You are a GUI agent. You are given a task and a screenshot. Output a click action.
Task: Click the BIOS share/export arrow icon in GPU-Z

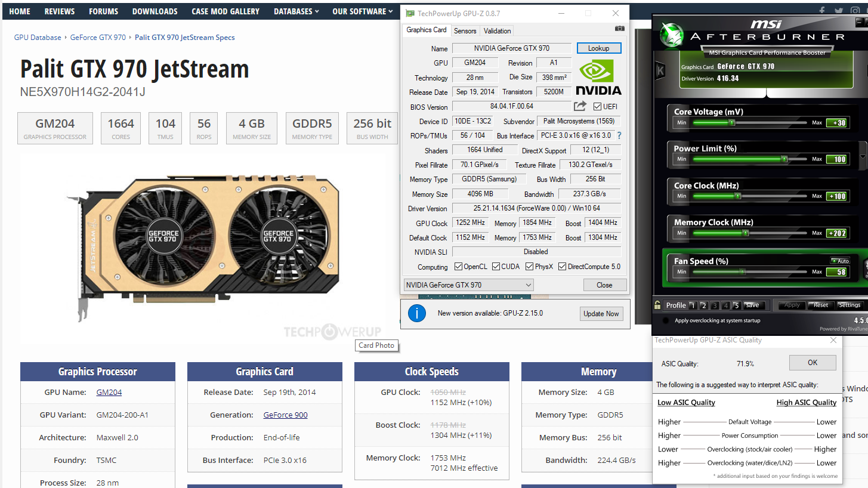coord(580,106)
